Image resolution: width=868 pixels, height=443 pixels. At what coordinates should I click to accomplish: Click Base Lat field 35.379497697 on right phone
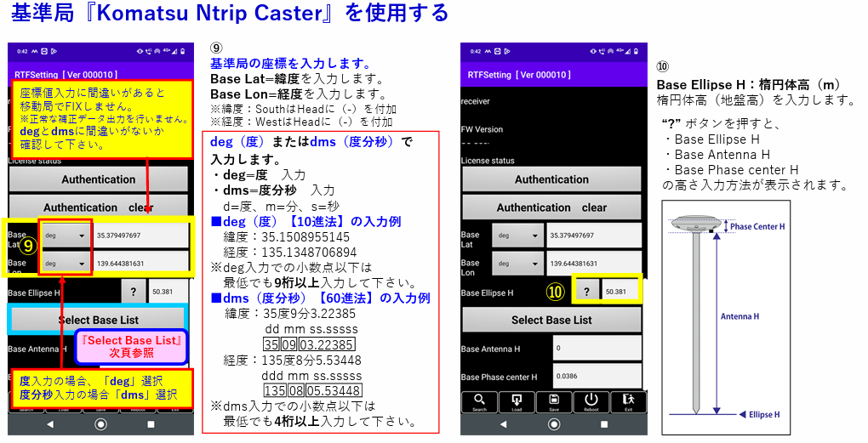pyautogui.click(x=594, y=236)
